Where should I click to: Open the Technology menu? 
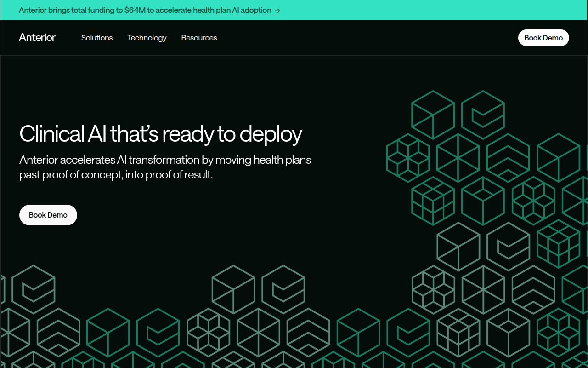(x=147, y=38)
